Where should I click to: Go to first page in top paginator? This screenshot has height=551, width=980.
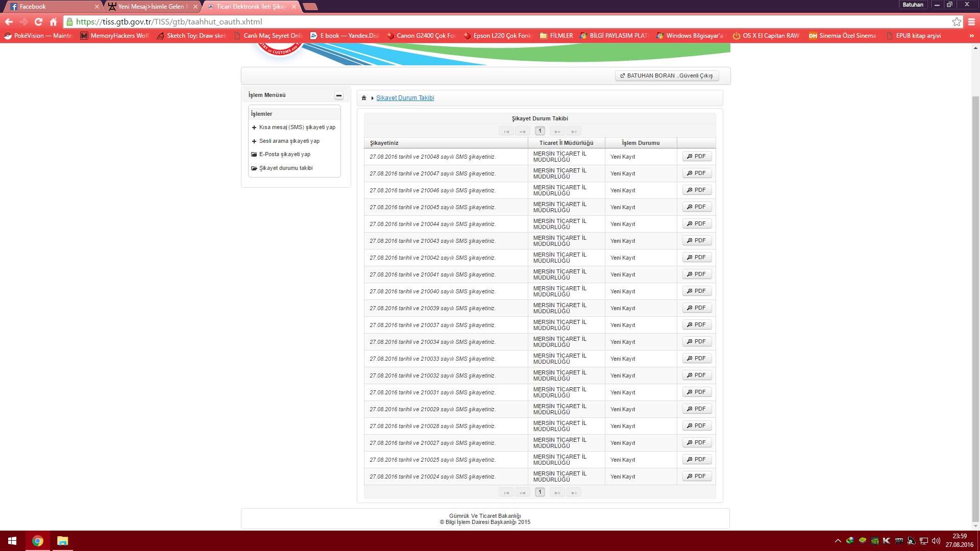pos(506,132)
